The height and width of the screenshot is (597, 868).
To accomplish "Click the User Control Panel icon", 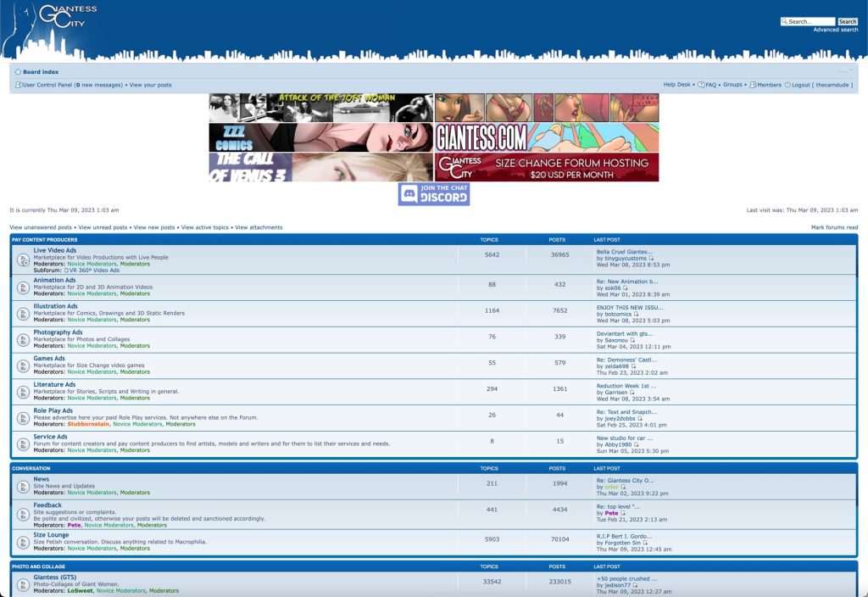I will 19,85.
